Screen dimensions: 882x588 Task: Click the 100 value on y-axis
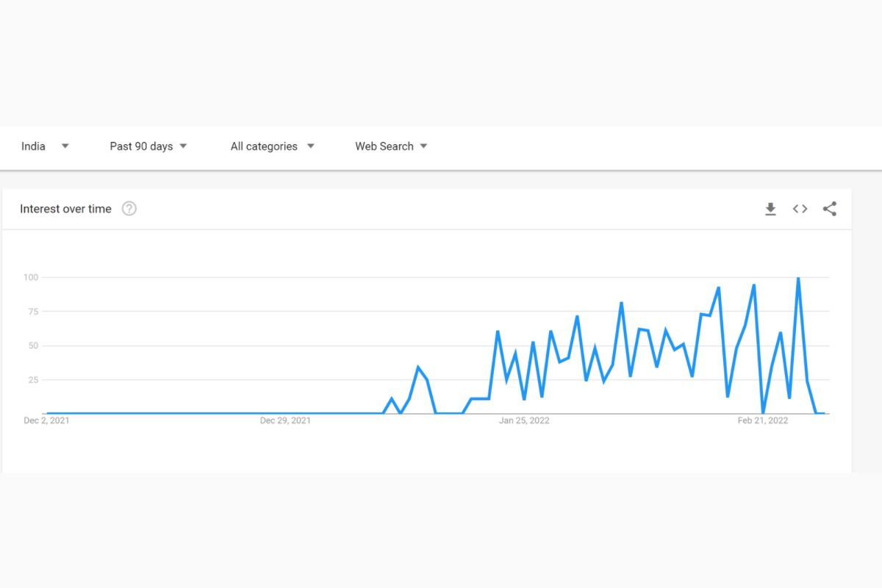coord(30,277)
